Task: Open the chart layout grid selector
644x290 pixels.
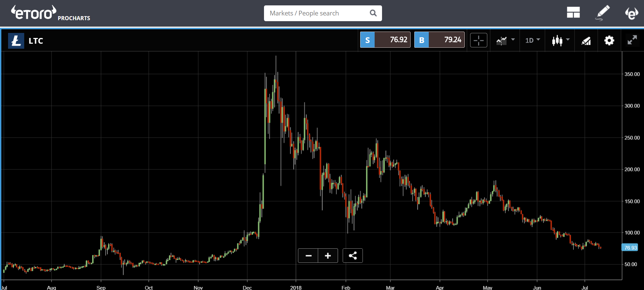Action: (573, 13)
